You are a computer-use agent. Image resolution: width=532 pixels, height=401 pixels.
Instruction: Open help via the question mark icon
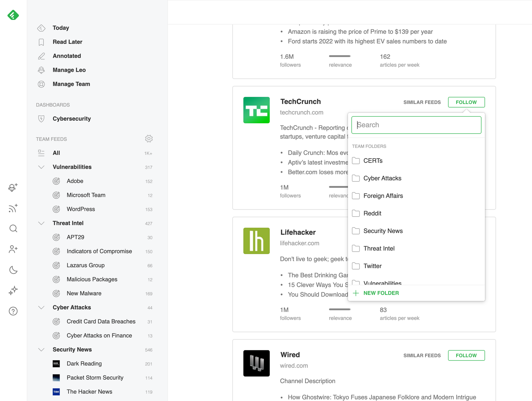pos(13,311)
